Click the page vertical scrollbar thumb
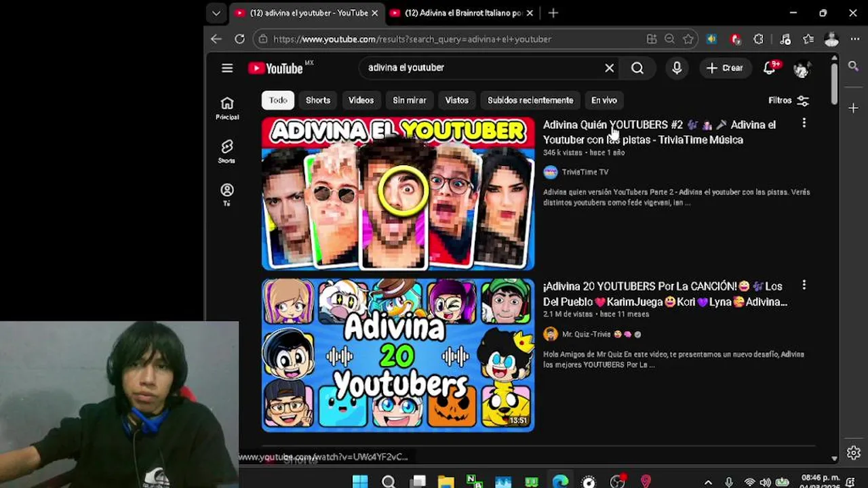The image size is (868, 488). [835, 83]
